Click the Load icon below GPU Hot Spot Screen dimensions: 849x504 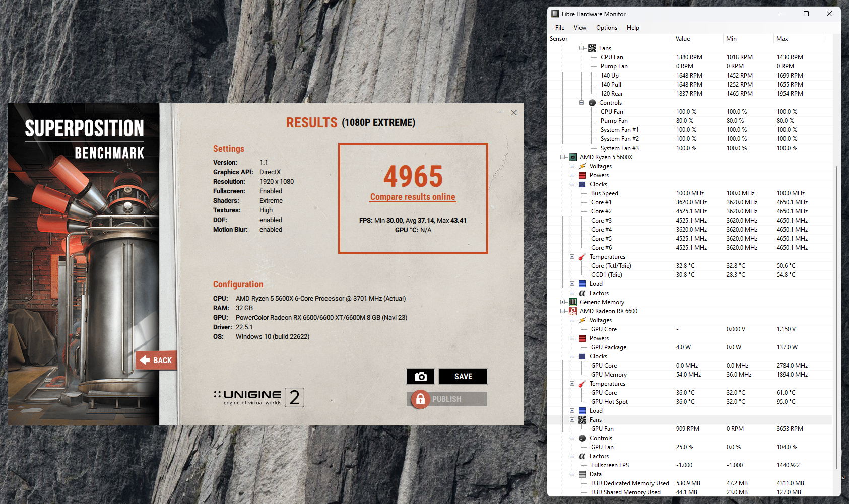click(582, 411)
